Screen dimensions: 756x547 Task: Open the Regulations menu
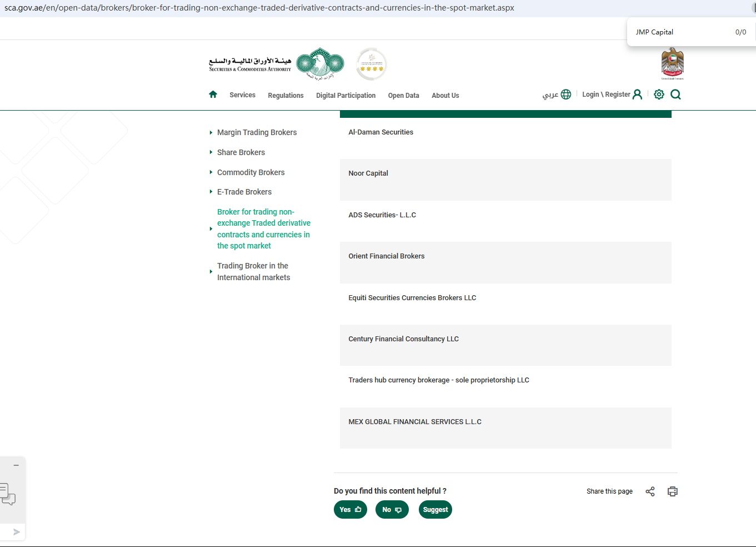(x=286, y=96)
